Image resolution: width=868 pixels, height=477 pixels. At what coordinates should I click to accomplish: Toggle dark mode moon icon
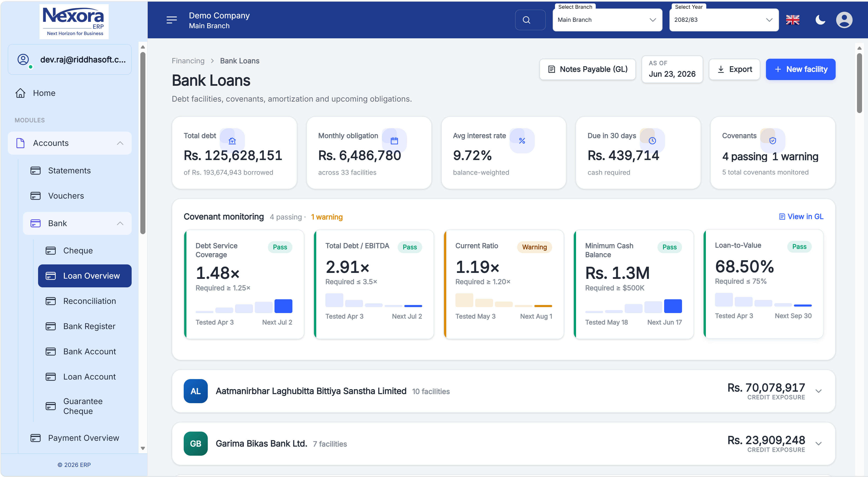coord(820,20)
